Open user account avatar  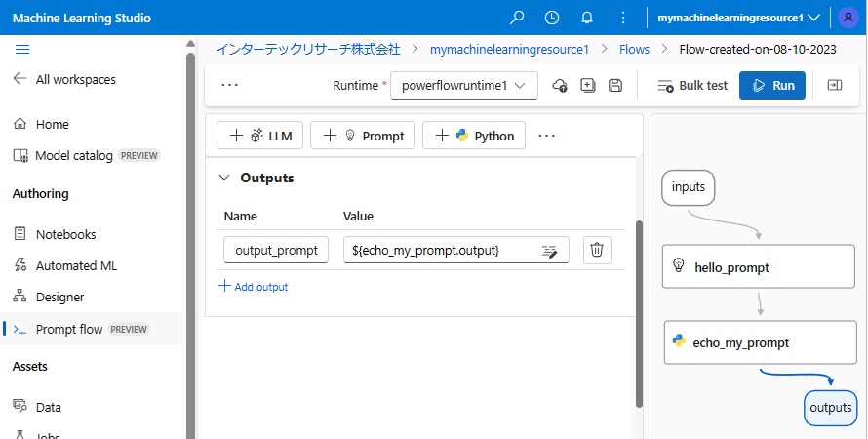(848, 18)
